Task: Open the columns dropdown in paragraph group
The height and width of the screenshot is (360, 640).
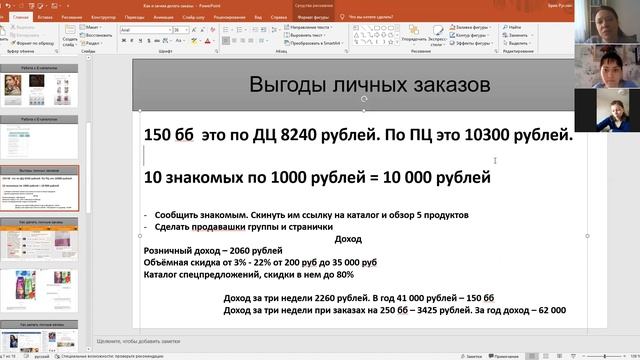Action: [263, 40]
